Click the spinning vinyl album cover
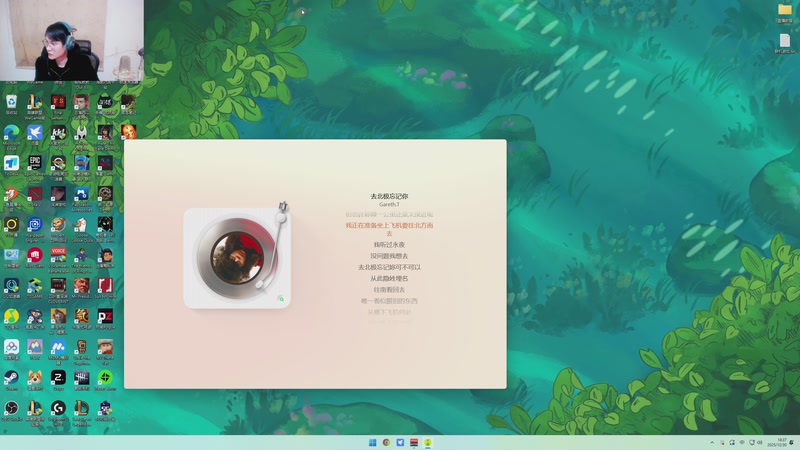Image resolution: width=800 pixels, height=450 pixels. coord(237,258)
